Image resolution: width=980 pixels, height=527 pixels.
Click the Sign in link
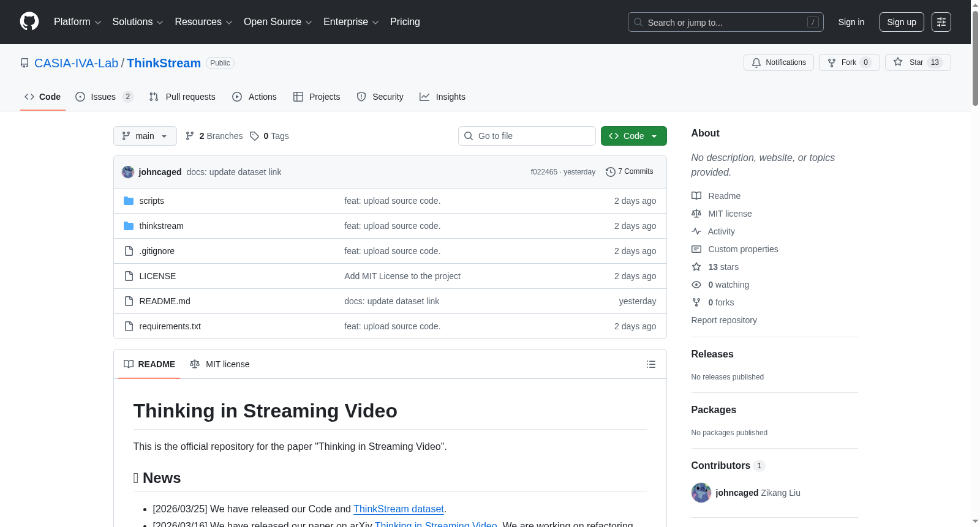coord(851,22)
